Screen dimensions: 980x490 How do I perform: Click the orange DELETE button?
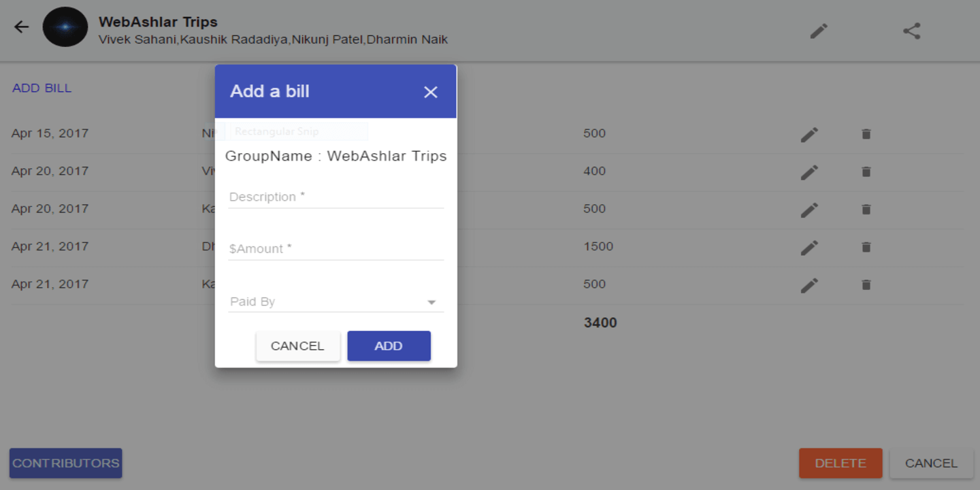coord(840,463)
